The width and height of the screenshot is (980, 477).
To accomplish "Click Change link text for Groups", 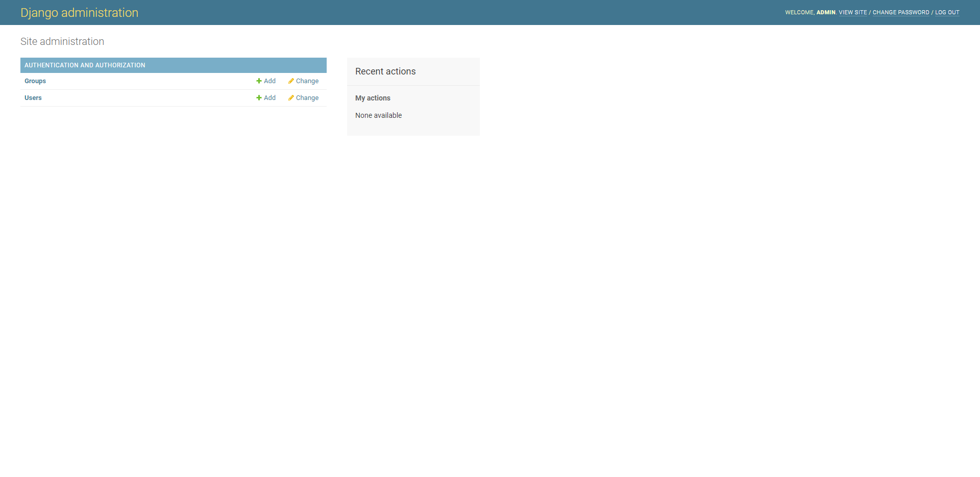I will click(x=307, y=81).
